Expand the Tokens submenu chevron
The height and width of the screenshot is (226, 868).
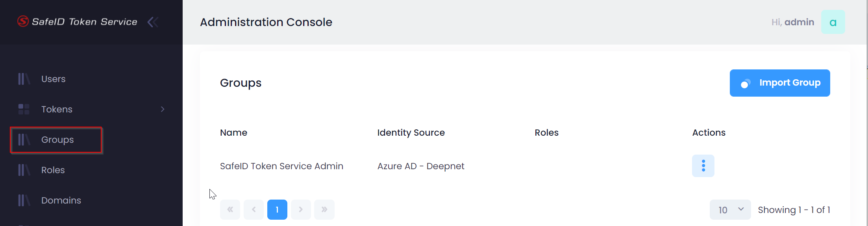point(163,109)
